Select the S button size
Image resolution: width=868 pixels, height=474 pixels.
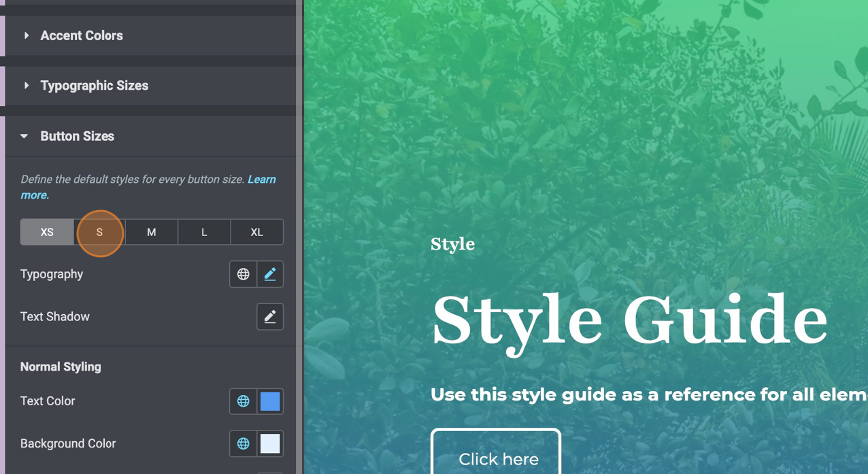tap(99, 232)
